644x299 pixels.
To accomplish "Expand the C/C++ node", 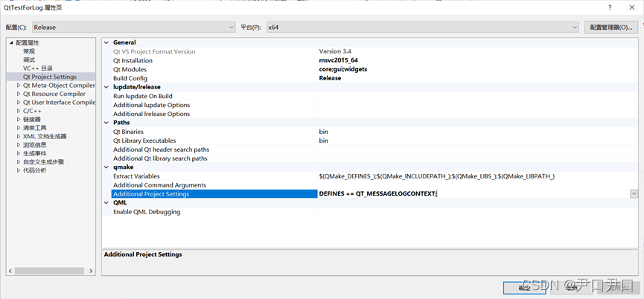I will coord(19,111).
